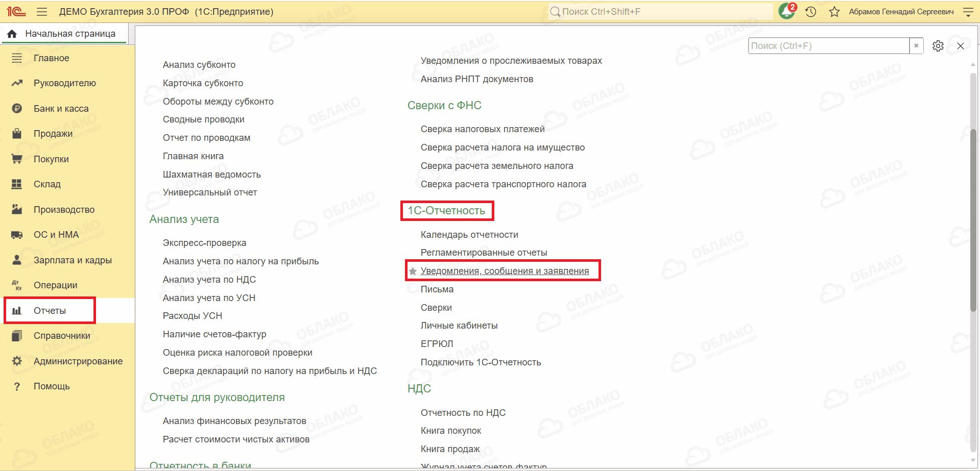This screenshot has height=471, width=980.
Task: Open Письма in 1С-Отчетность
Action: (x=437, y=289)
